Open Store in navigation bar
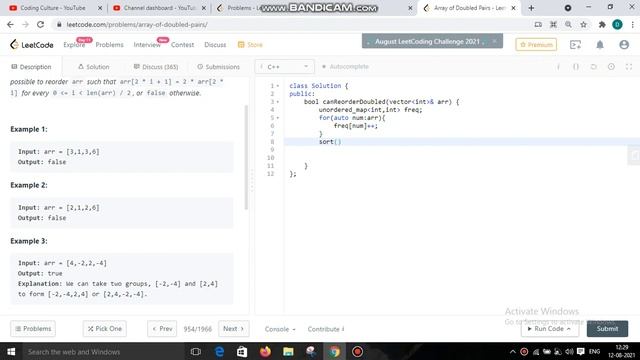The image size is (640, 360). point(250,44)
